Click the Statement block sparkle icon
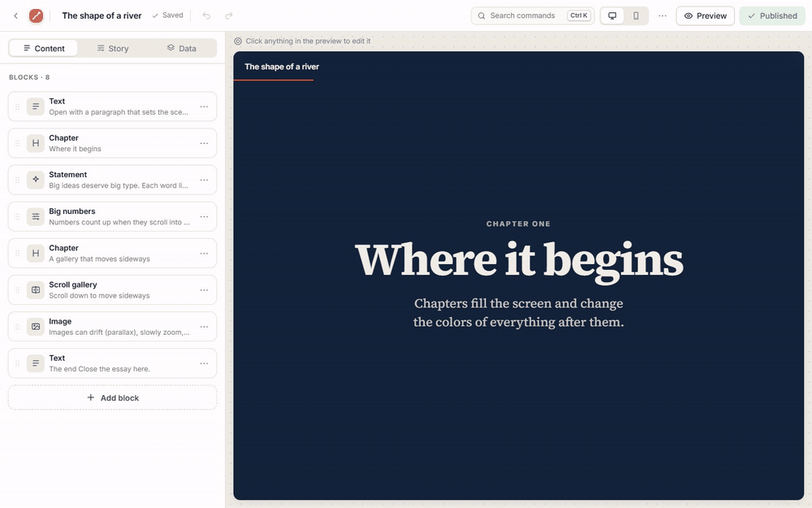 tap(35, 180)
